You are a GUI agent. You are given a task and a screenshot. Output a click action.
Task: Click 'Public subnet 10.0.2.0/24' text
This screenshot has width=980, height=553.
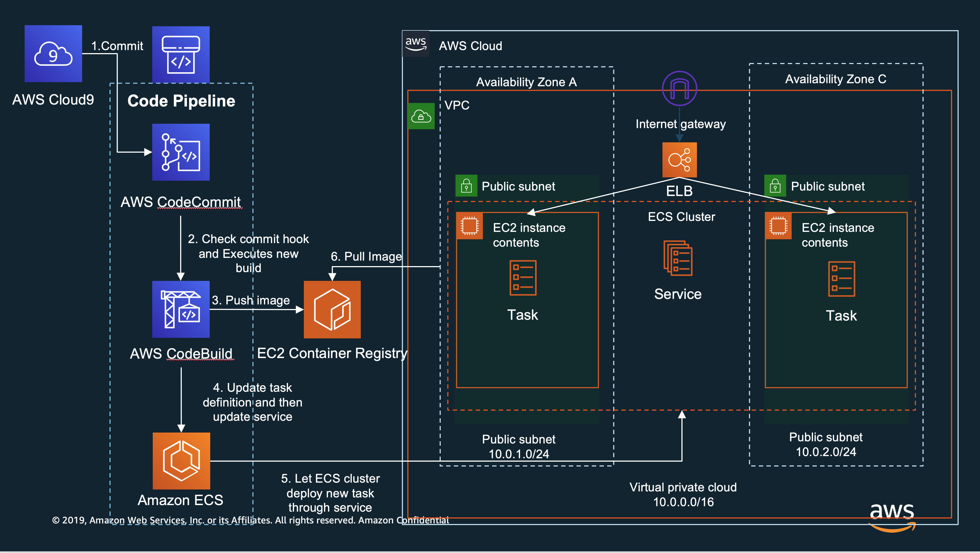tap(826, 445)
